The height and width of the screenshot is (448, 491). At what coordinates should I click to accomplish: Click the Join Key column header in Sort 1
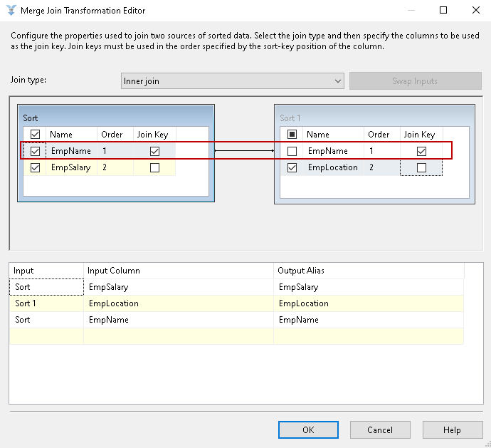click(421, 135)
